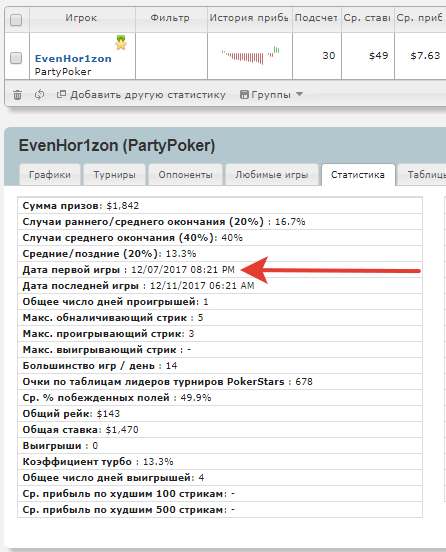
Task: Click Общее число дней проигрышей row
Action: 220,302
